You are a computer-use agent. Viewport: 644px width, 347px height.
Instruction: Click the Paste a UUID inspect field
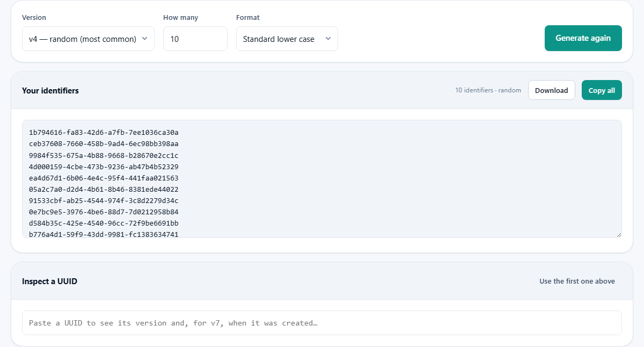click(x=322, y=323)
